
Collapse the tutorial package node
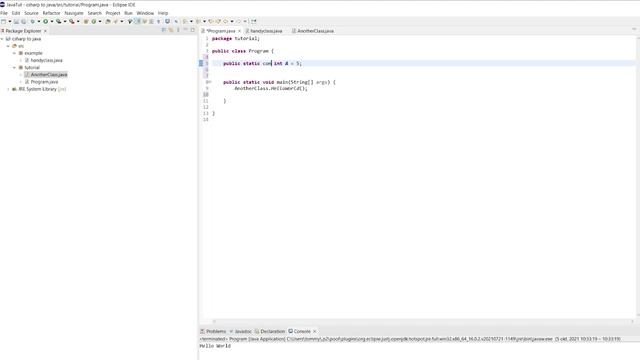click(x=14, y=67)
